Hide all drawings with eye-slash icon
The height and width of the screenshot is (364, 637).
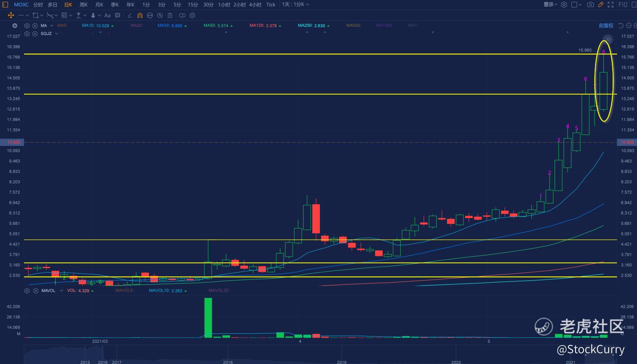160,15
